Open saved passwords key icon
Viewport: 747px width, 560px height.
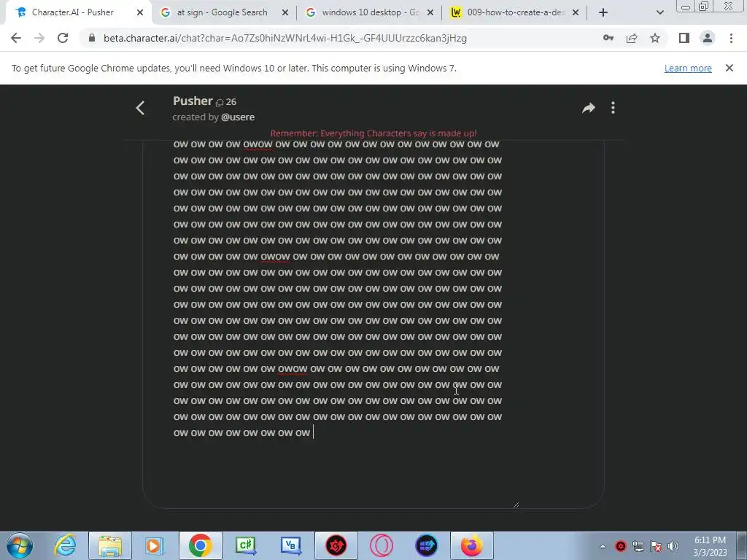608,38
